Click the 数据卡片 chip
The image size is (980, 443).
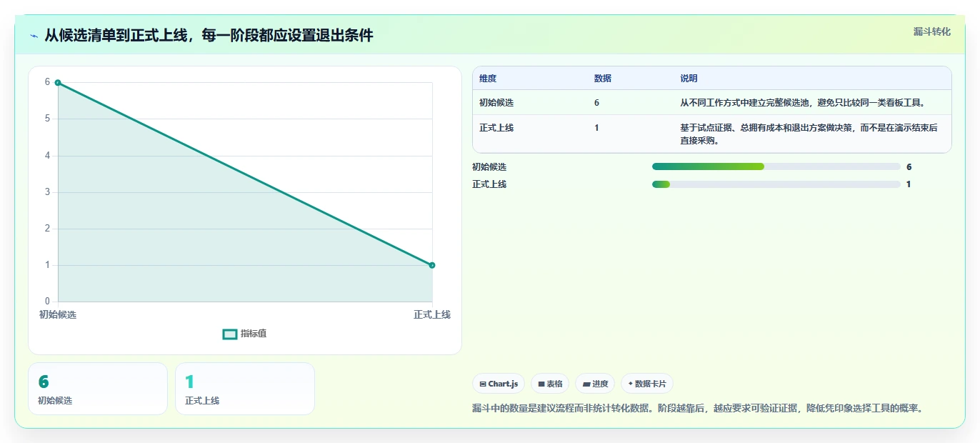coord(647,384)
